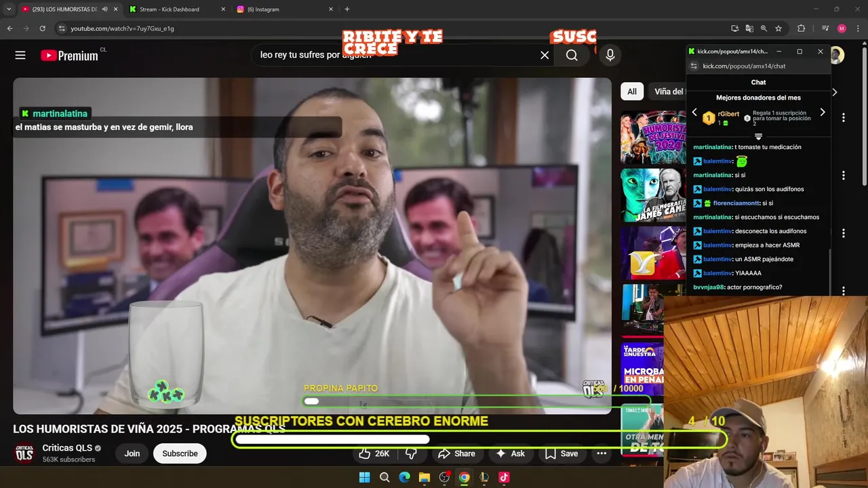Viewport: 868px width, 488px height.
Task: Open the James Cameron filmography thumbnail
Action: click(653, 195)
